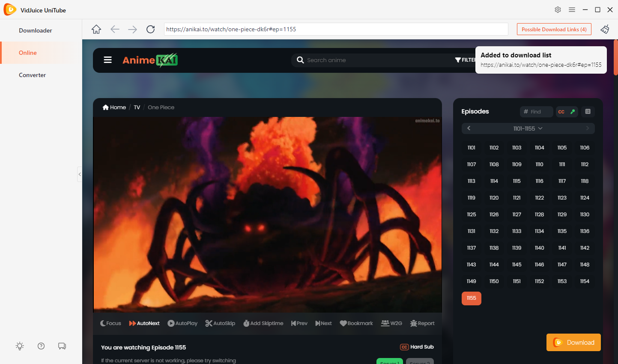The width and height of the screenshot is (618, 364).
Task: Report a problem with the episode
Action: tap(422, 323)
